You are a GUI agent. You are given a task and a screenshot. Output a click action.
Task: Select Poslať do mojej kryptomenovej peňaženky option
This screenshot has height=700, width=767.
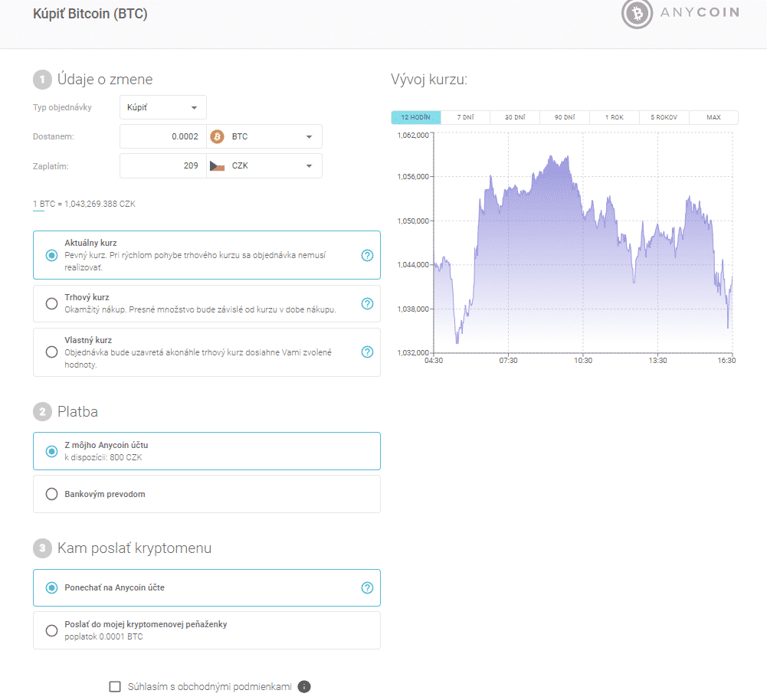[52, 630]
